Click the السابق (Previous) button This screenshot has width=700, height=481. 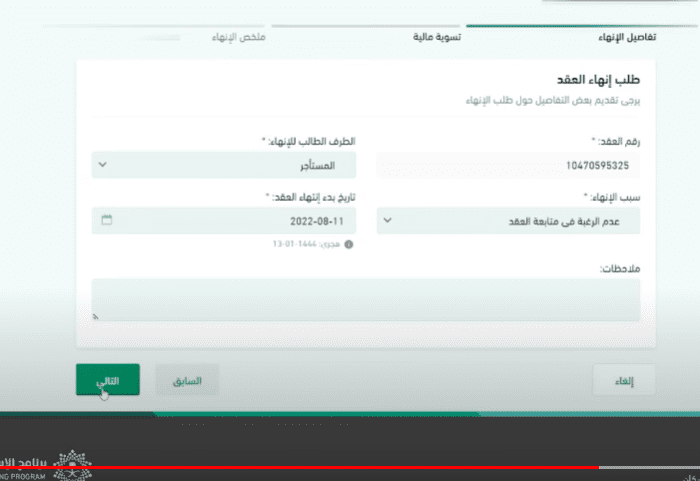point(187,380)
